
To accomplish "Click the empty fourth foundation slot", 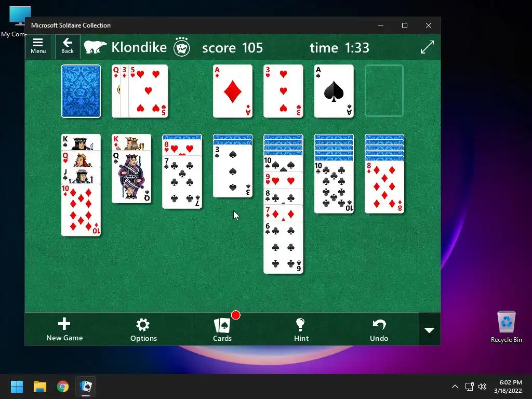I will point(384,91).
